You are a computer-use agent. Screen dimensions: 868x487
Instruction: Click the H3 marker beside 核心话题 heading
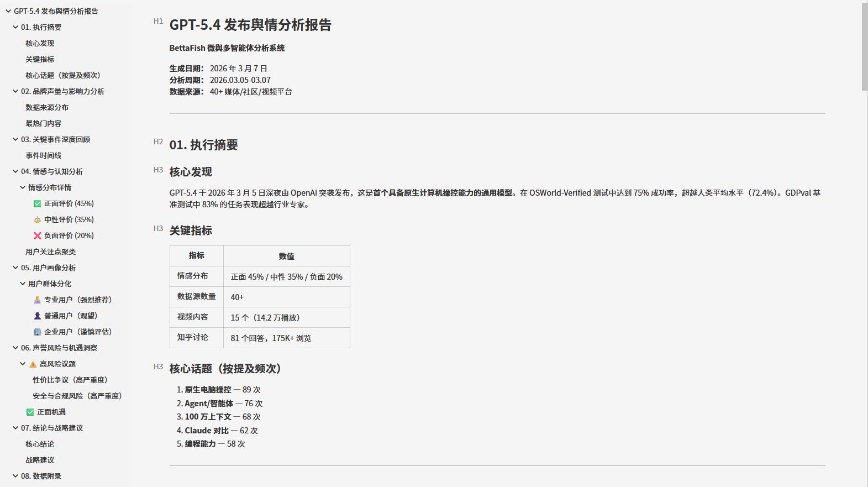[x=158, y=367]
